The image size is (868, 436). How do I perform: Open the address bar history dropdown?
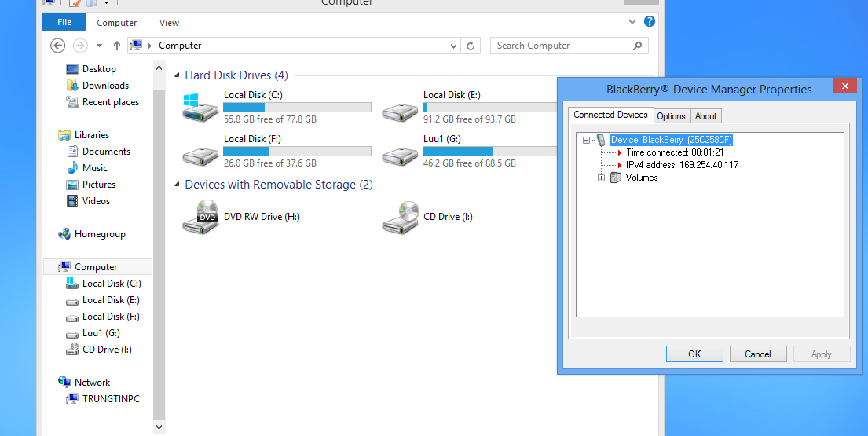pyautogui.click(x=453, y=46)
